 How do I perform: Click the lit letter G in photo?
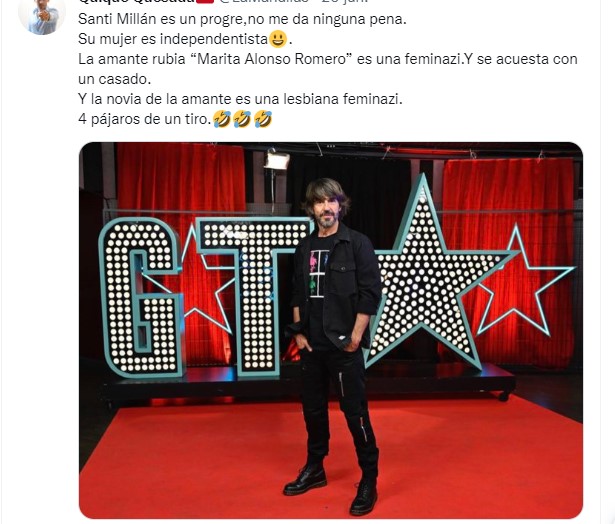tap(142, 297)
